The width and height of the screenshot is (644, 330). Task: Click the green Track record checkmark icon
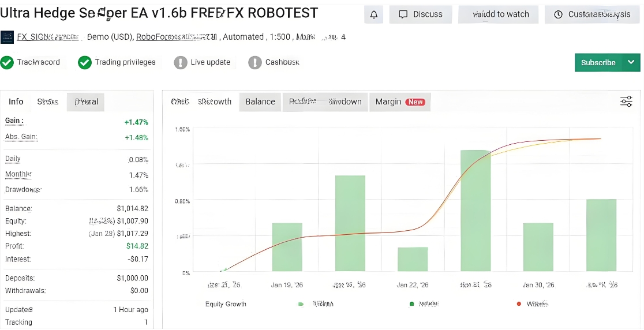(x=7, y=62)
